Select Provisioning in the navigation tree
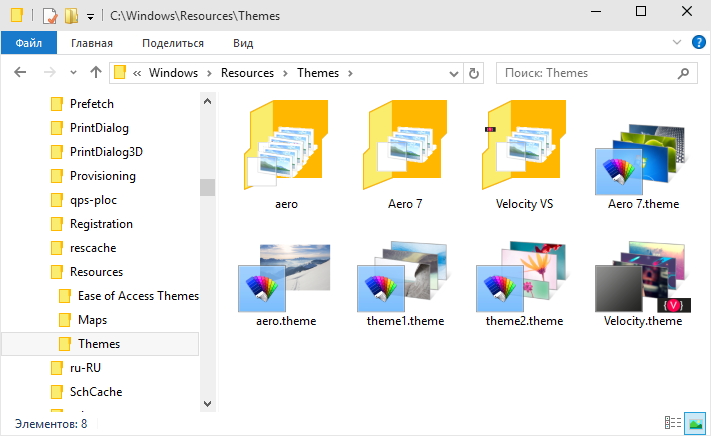This screenshot has height=436, width=711. 102,176
